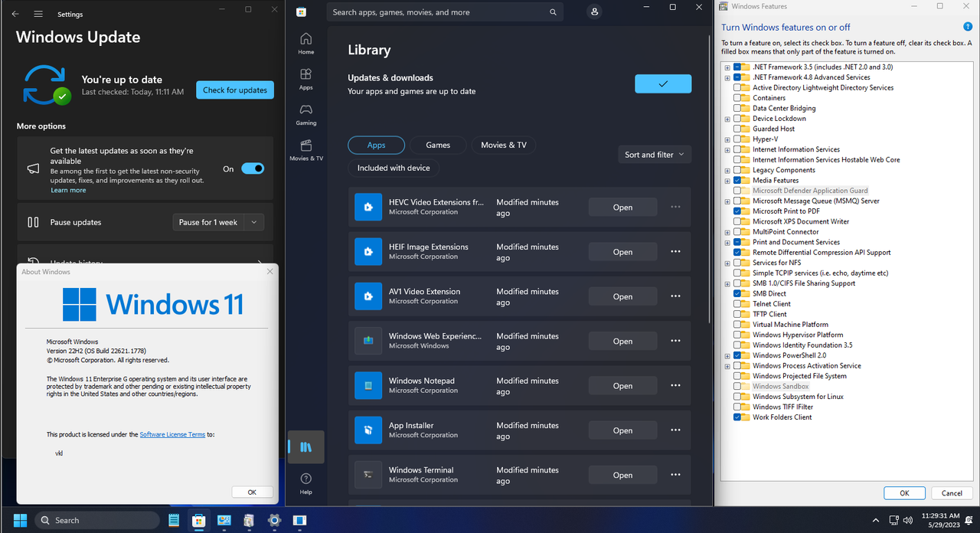Open Movies & TV in Store sidebar
Image resolution: width=980 pixels, height=533 pixels.
click(305, 149)
